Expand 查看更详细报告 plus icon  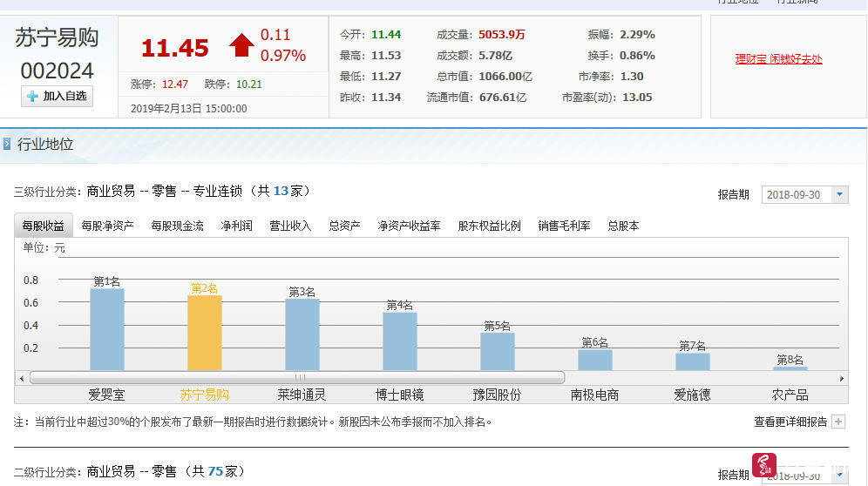point(838,422)
